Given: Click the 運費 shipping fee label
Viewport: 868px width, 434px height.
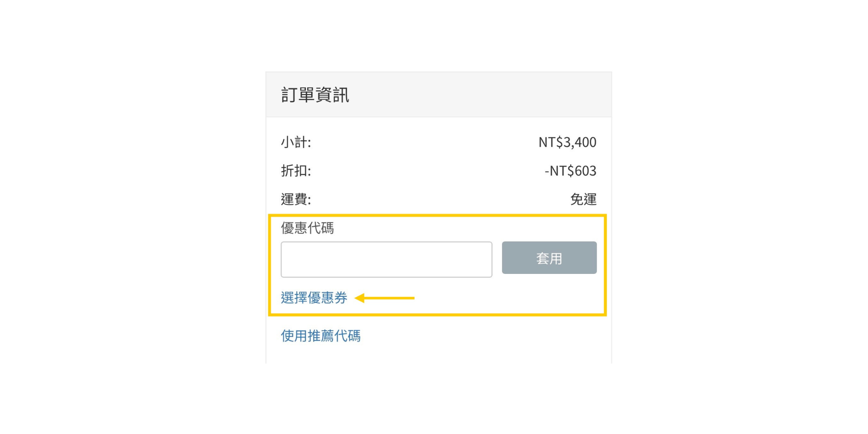Looking at the screenshot, I should click(296, 199).
